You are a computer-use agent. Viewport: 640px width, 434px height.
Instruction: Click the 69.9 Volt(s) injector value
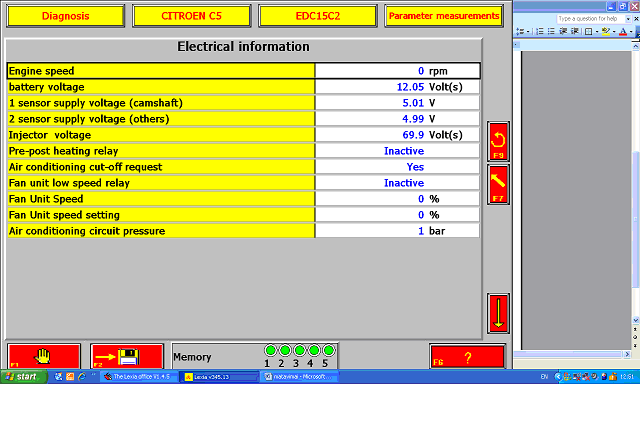tap(432, 135)
